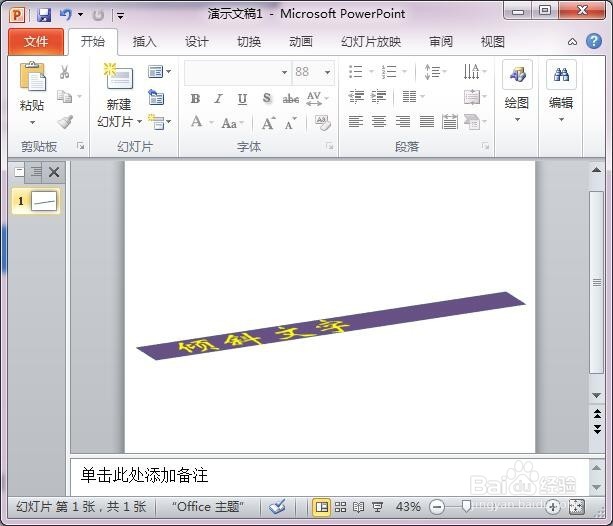Switch to the 设计 tab
The image size is (613, 526).
[197, 41]
